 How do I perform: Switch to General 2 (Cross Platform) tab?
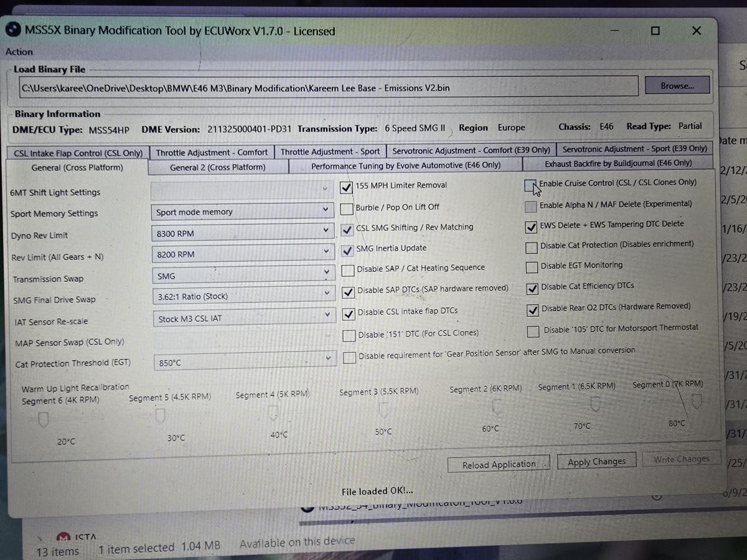218,167
